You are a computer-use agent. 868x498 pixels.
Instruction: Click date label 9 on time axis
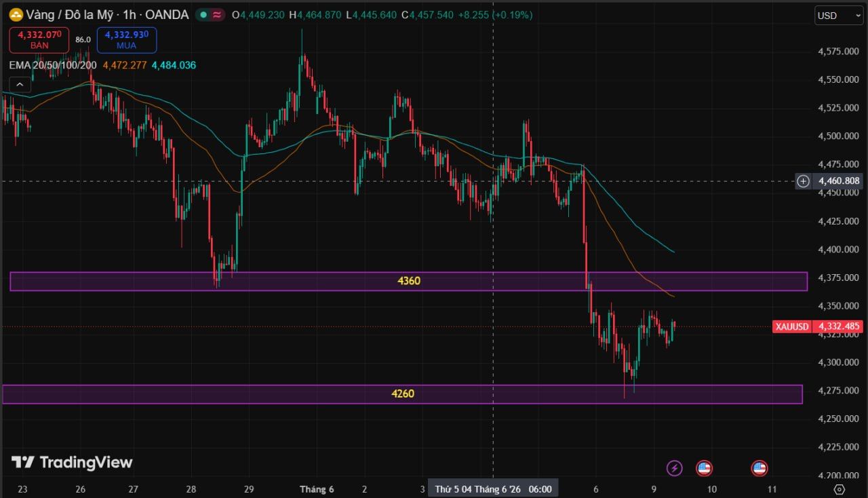pos(654,489)
